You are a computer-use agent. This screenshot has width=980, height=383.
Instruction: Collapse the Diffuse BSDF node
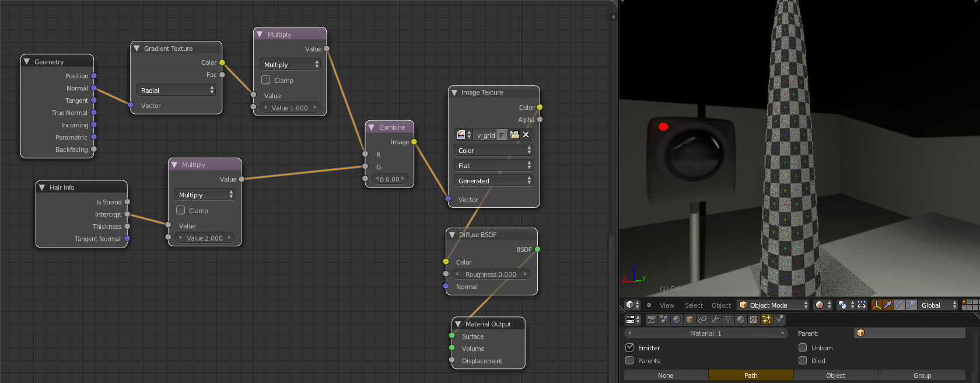tap(452, 235)
